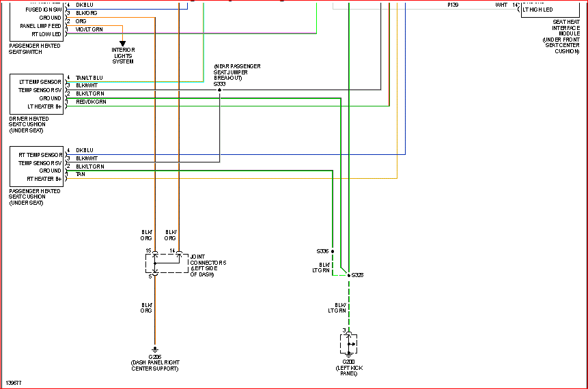Click the RT TEMP SENSOR terminal label
The width and height of the screenshot is (588, 389).
[40, 155]
